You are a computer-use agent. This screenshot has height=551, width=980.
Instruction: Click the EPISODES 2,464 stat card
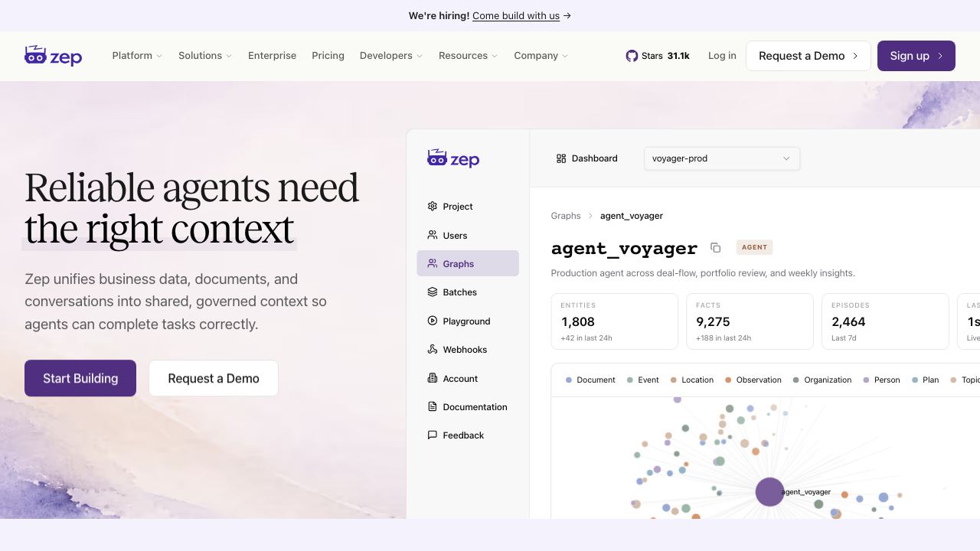886,321
